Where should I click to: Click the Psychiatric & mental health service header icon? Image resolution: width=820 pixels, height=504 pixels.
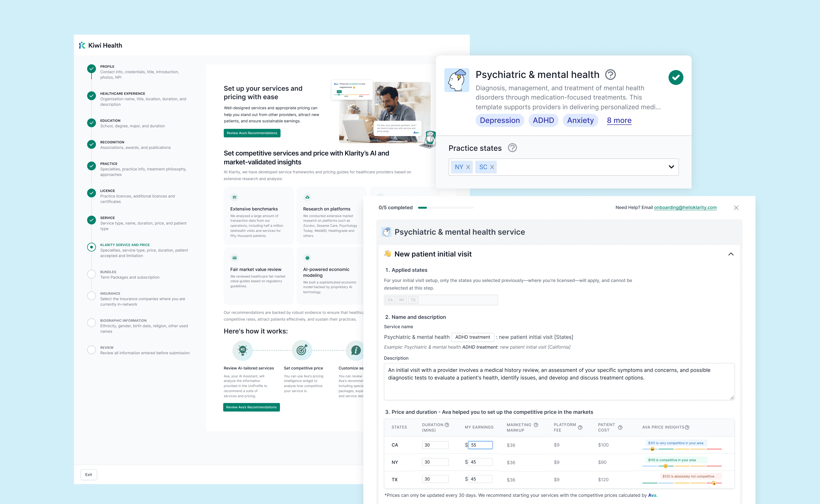[386, 232]
